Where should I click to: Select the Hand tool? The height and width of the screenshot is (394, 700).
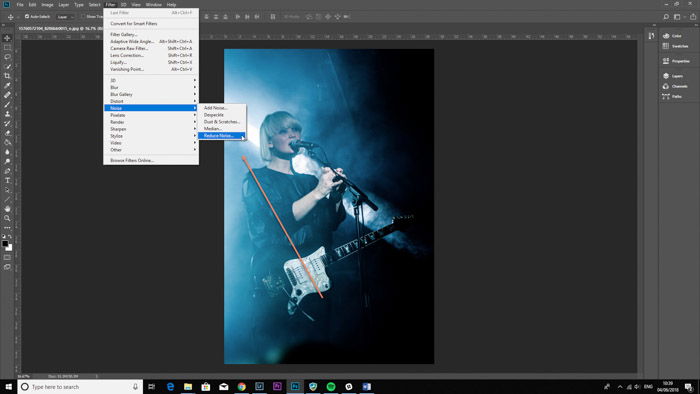point(7,208)
